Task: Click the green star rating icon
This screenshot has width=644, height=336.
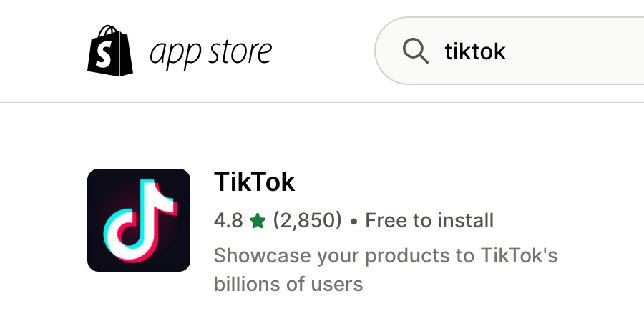Action: click(258, 221)
